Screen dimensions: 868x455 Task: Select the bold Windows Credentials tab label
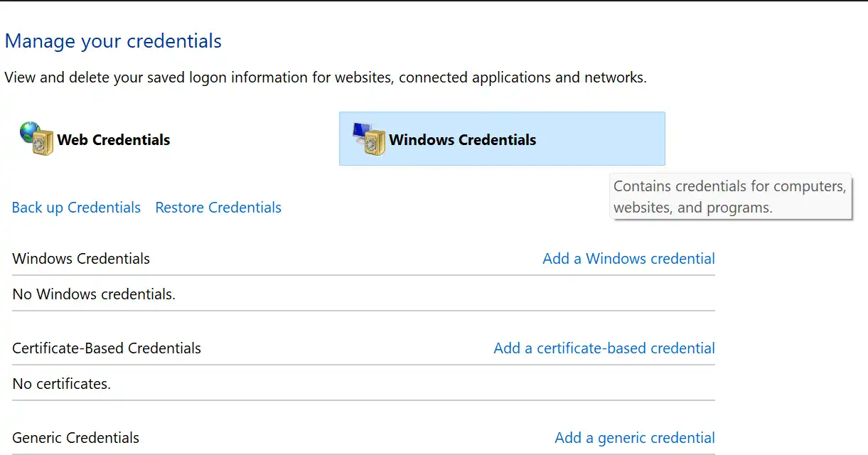[x=462, y=140]
